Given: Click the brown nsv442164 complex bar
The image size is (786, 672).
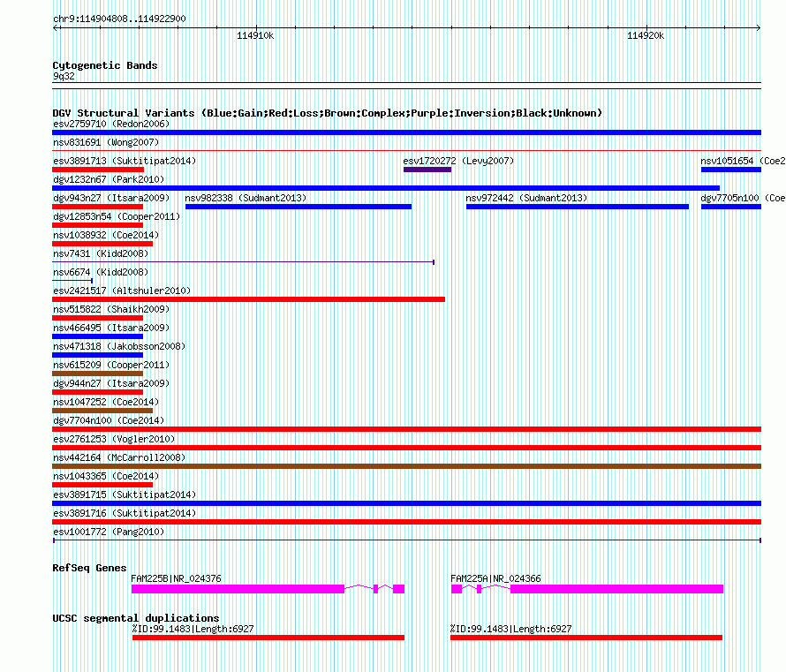Looking at the screenshot, I should 406,466.
